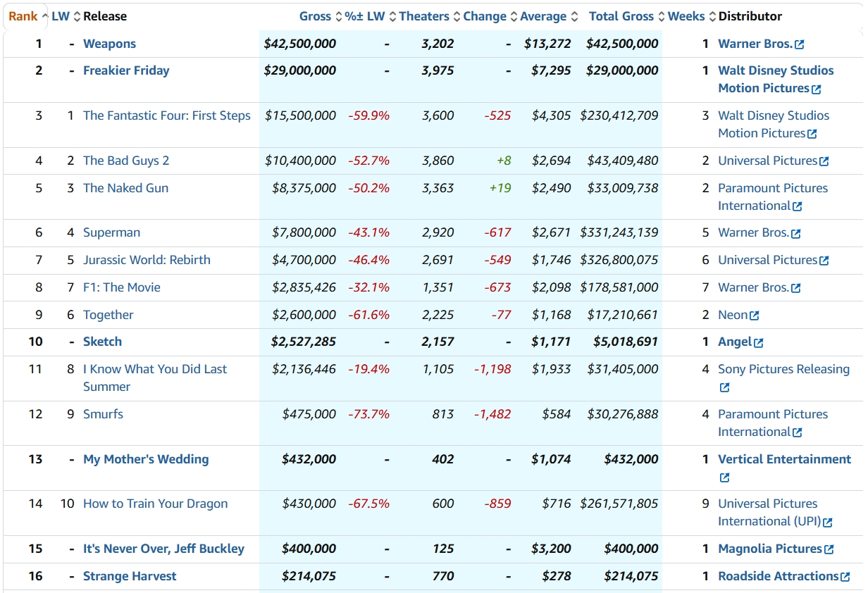The width and height of the screenshot is (868, 593).
Task: Open the external link icon in Freakier Friday row
Action: [x=816, y=89]
